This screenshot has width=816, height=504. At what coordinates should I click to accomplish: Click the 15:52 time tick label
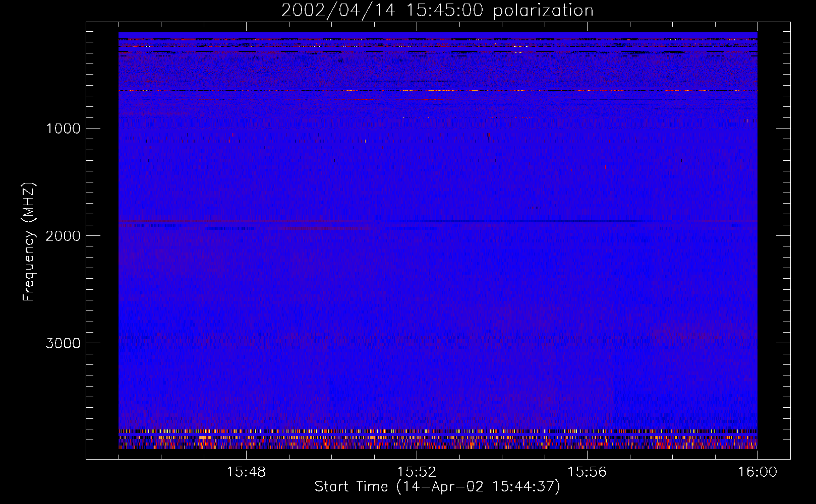(x=417, y=472)
